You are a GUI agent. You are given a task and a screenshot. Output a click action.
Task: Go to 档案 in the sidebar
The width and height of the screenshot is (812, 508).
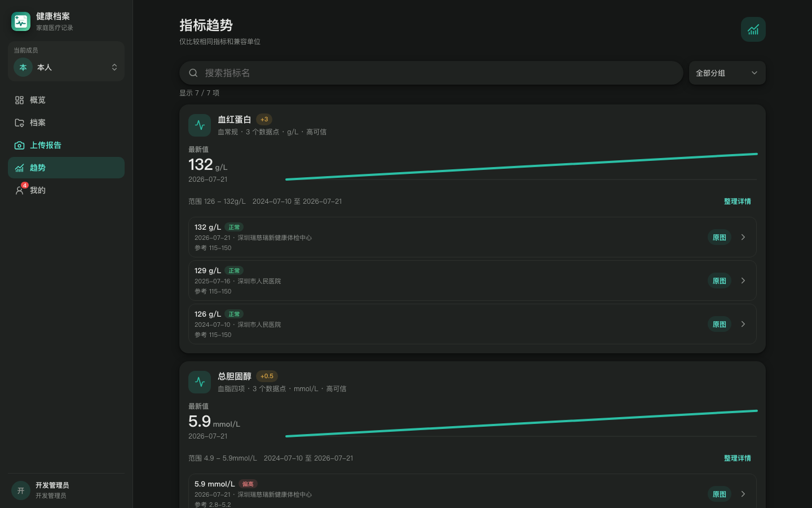tap(66, 122)
